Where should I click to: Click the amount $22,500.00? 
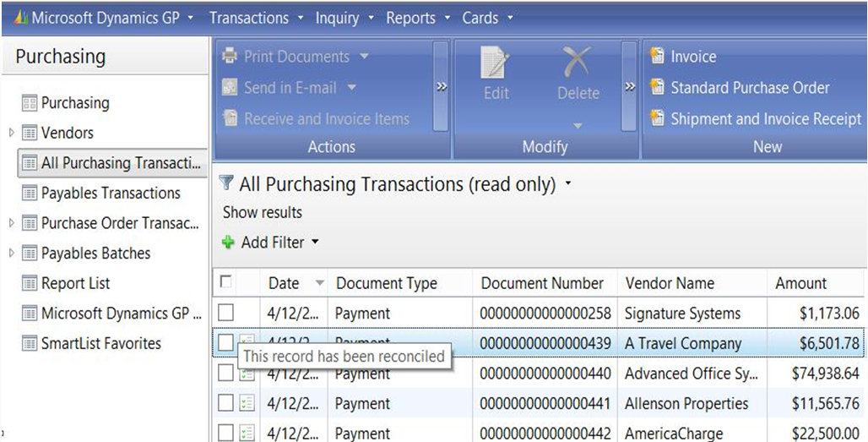(826, 434)
